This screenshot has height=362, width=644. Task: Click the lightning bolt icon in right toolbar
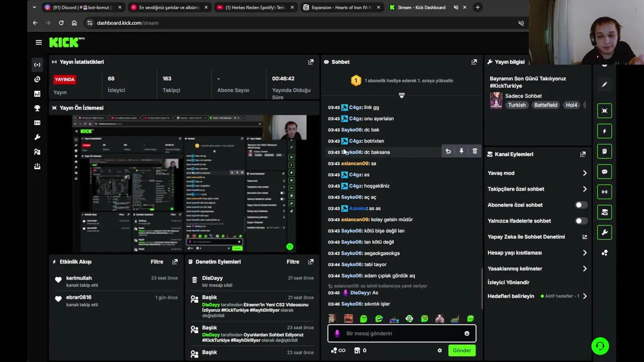point(604,131)
